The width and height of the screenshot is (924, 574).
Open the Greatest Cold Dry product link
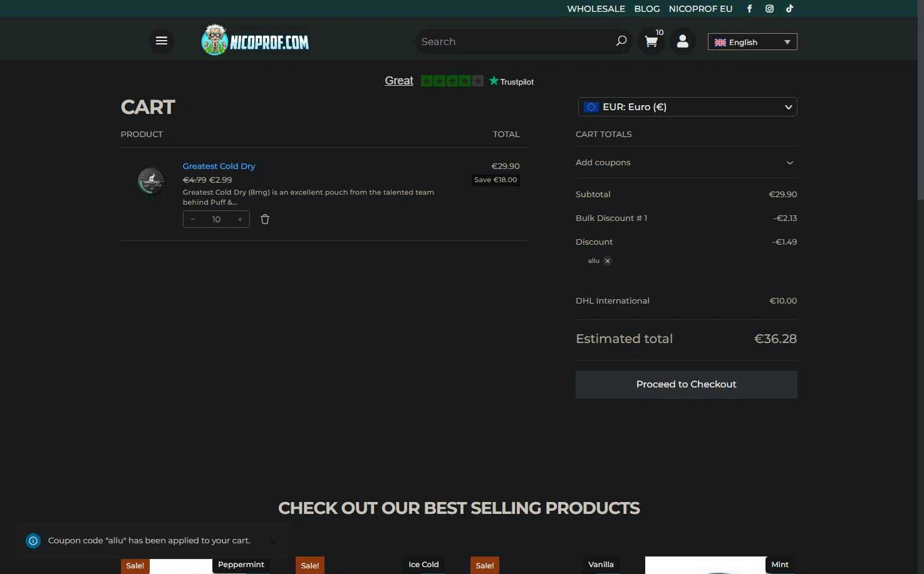point(219,166)
